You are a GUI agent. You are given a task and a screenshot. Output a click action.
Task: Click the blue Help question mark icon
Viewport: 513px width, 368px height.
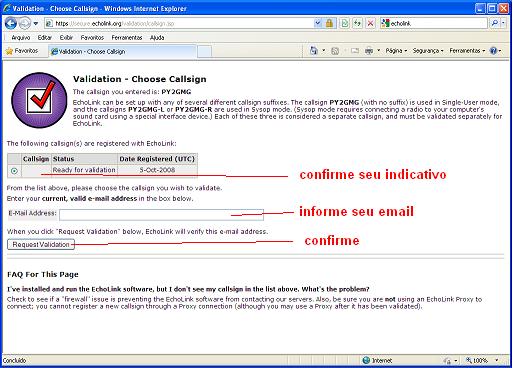click(x=493, y=51)
